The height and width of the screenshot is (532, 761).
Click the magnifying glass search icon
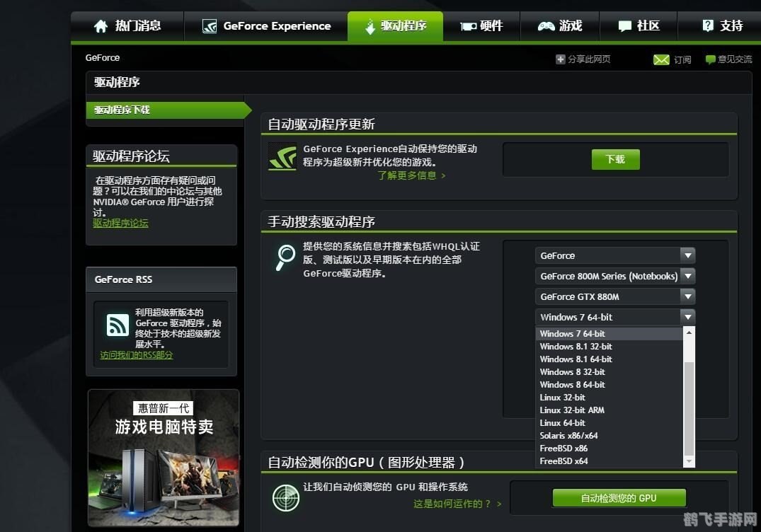click(284, 256)
